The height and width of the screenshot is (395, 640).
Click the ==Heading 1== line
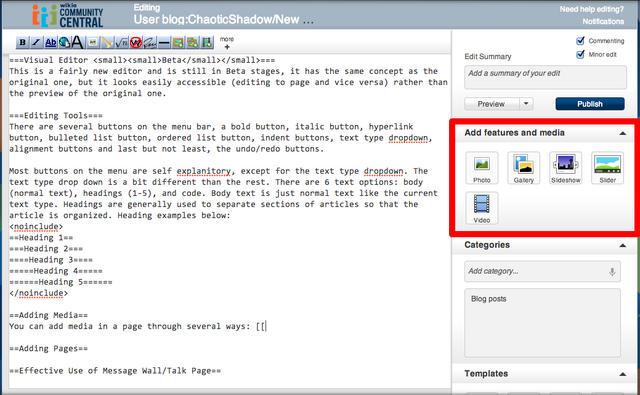(x=41, y=237)
